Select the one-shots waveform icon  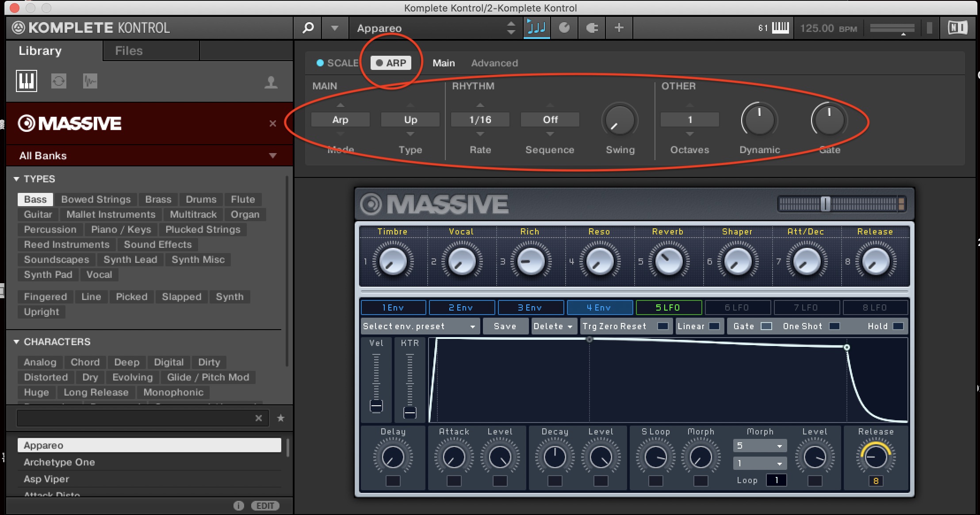click(x=90, y=81)
